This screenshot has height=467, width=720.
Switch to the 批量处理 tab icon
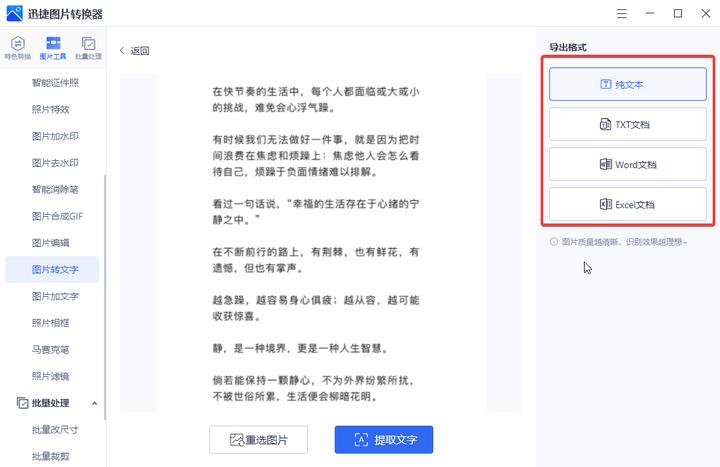pyautogui.click(x=89, y=47)
